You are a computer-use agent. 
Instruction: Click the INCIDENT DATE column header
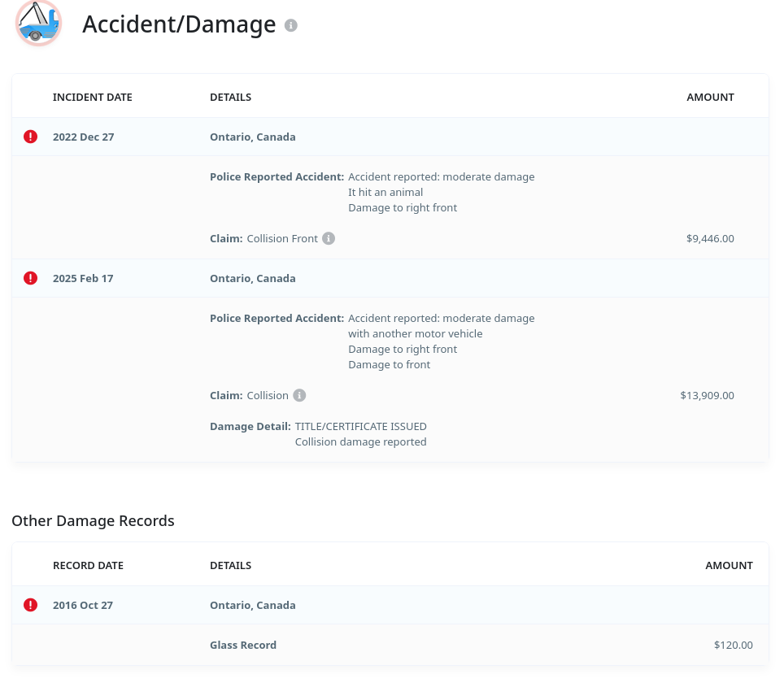[x=92, y=98]
